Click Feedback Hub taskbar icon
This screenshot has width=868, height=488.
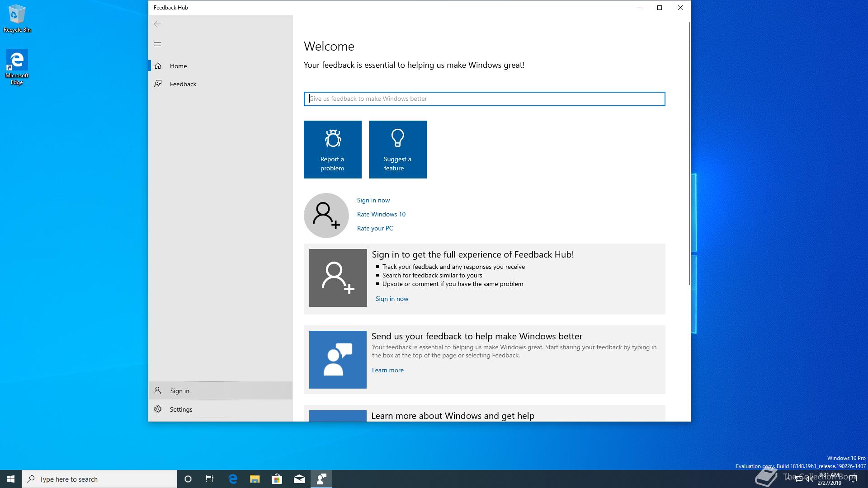pyautogui.click(x=321, y=479)
